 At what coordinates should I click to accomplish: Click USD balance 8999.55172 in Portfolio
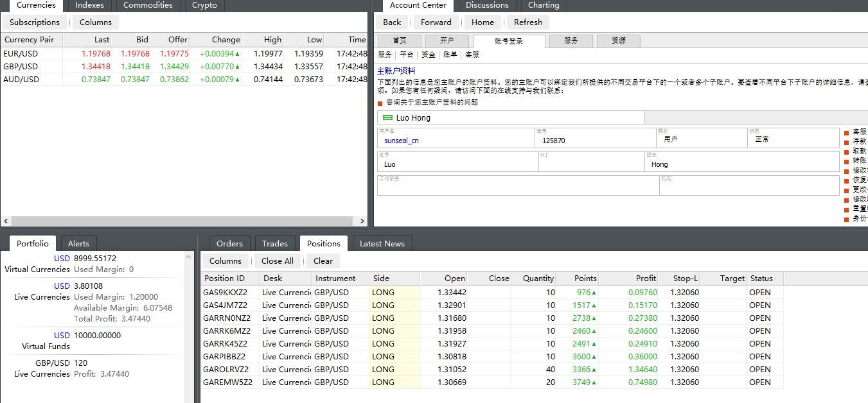[95, 259]
